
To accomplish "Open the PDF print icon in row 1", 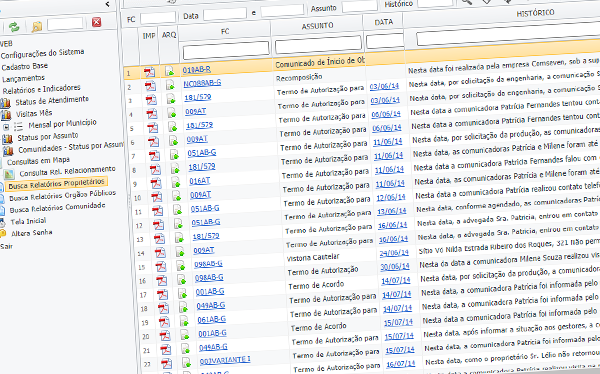I will coord(150,72).
